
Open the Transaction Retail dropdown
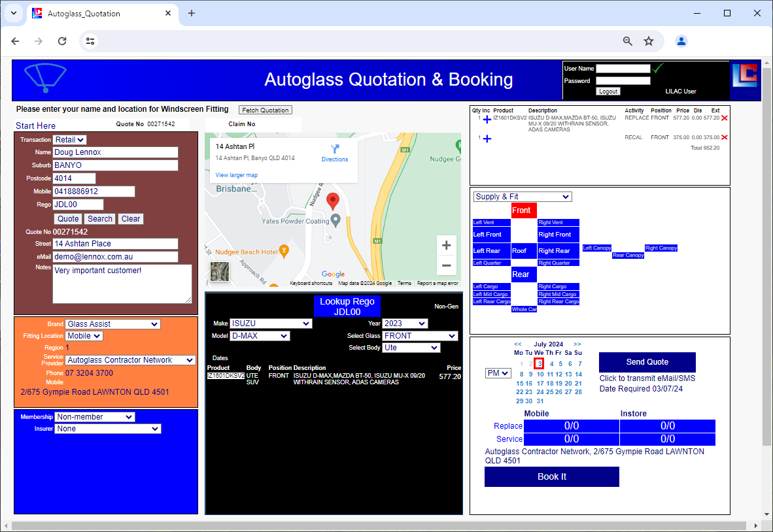(x=69, y=140)
